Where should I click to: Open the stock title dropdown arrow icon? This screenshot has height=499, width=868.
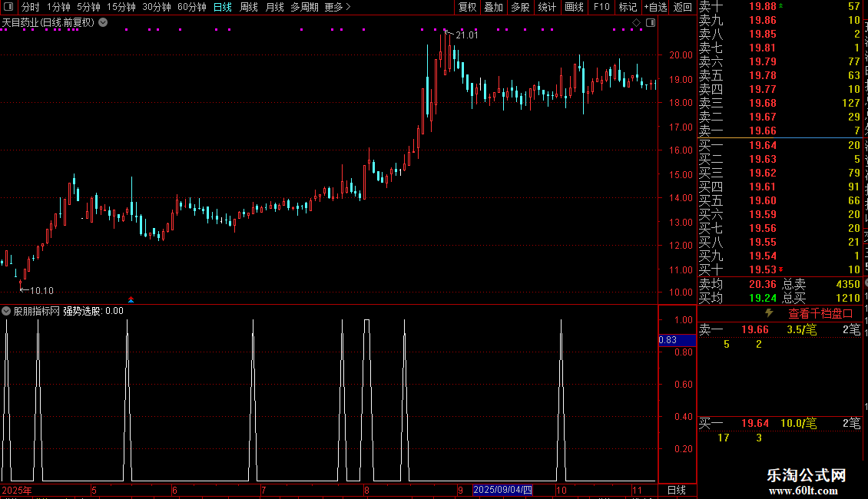tap(103, 22)
